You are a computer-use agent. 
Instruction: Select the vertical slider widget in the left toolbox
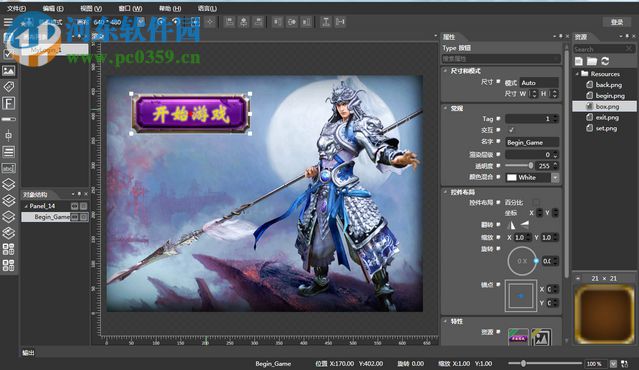click(x=9, y=135)
